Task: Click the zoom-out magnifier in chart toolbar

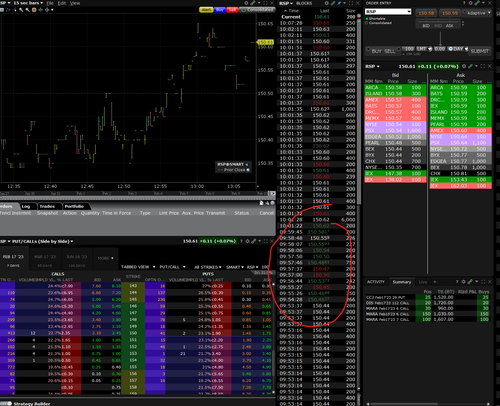Action: pyautogui.click(x=28, y=10)
